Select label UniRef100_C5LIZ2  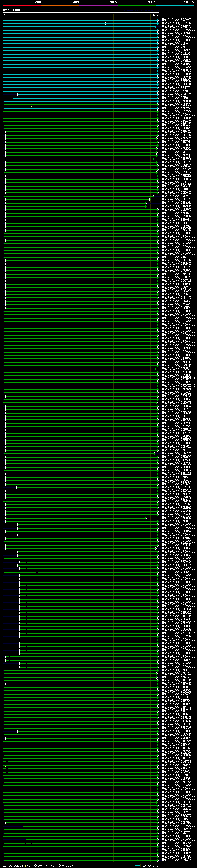point(177,199)
